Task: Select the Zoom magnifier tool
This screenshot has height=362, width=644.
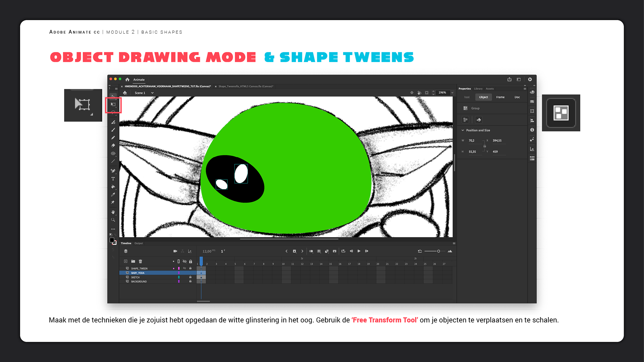Action: 113,220
